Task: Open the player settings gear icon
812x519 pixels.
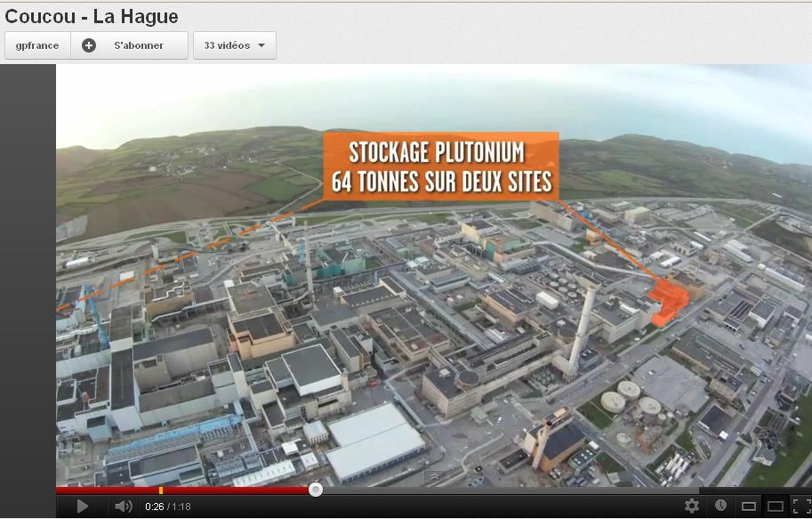Action: coord(693,506)
